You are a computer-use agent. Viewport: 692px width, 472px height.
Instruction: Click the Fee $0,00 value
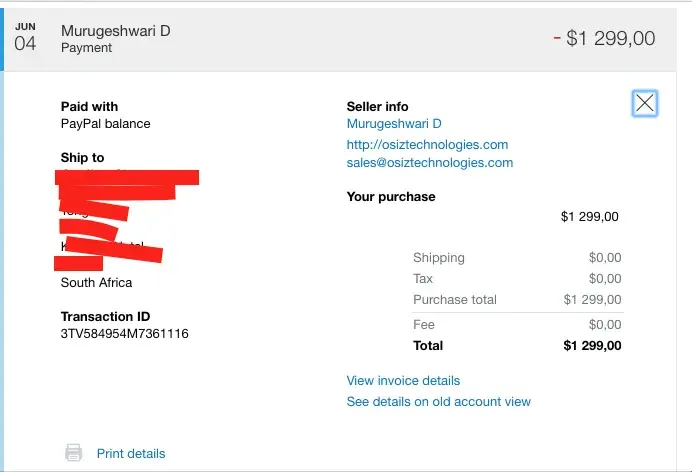pos(604,325)
